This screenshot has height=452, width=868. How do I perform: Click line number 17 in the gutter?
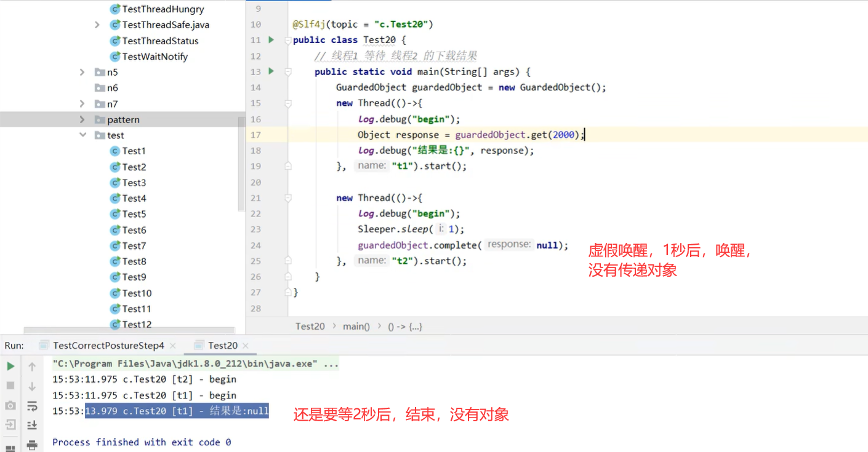click(x=256, y=135)
